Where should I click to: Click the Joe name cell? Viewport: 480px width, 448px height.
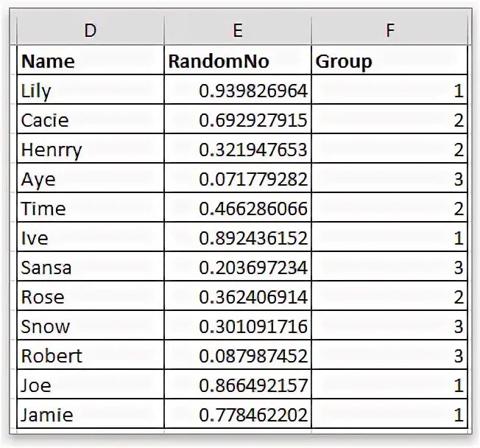coord(90,385)
